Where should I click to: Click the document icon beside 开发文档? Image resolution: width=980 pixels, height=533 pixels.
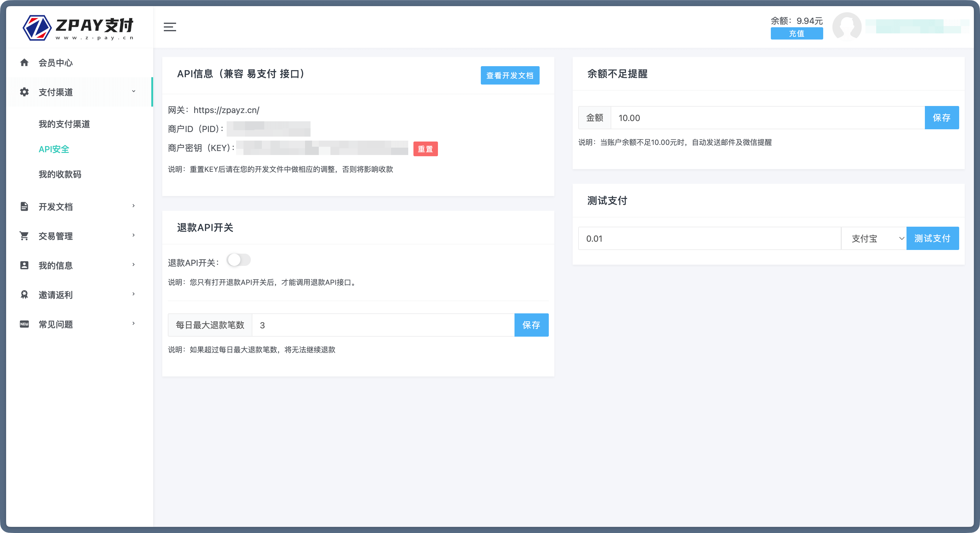tap(24, 206)
